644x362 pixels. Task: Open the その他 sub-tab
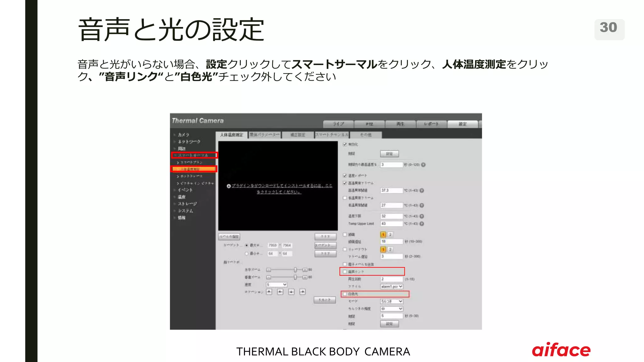pos(366,135)
